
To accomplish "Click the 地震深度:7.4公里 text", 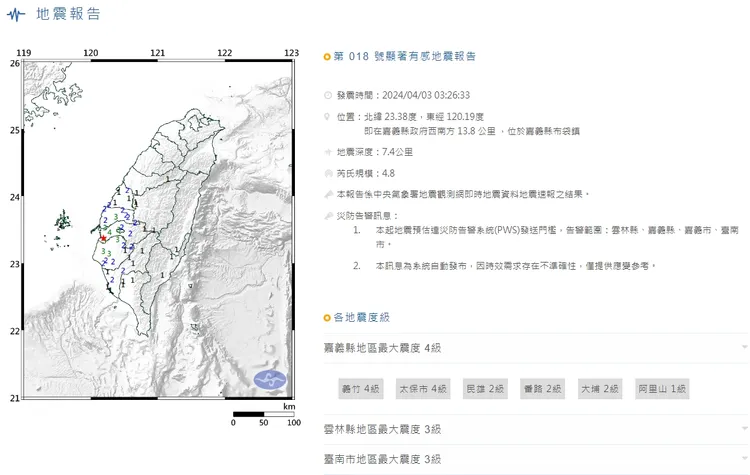I will pos(375,152).
